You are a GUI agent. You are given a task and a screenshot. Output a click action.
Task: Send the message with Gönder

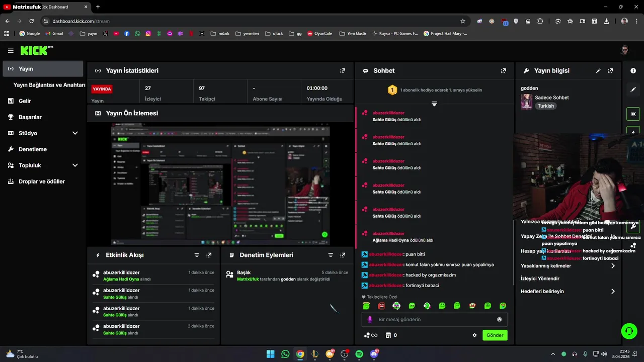(495, 335)
